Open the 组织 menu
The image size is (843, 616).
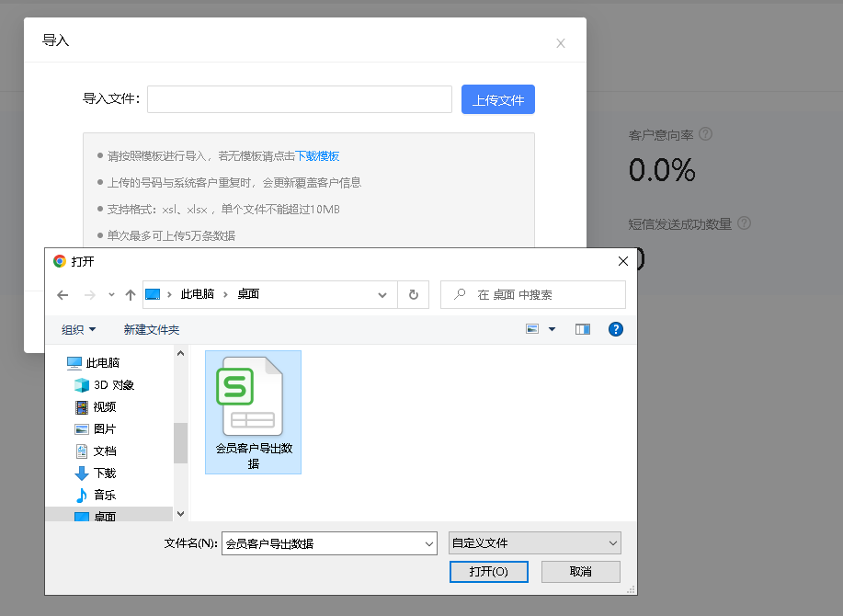click(x=74, y=329)
